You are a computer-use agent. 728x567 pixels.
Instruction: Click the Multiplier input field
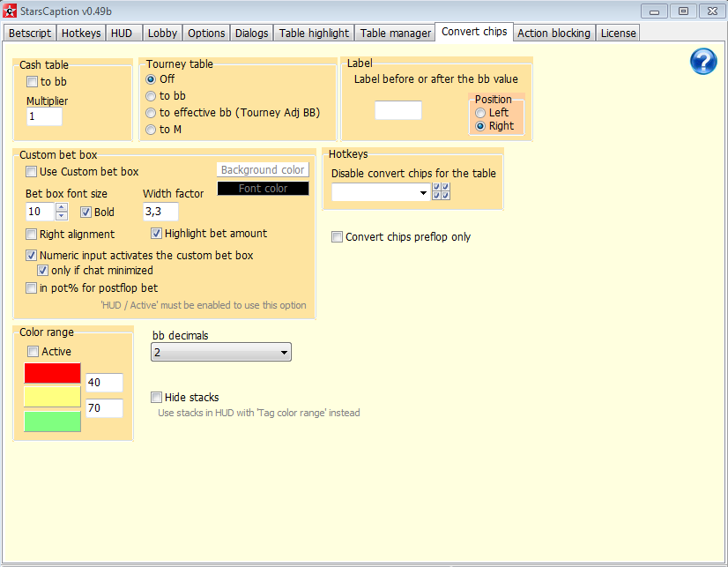tap(44, 116)
